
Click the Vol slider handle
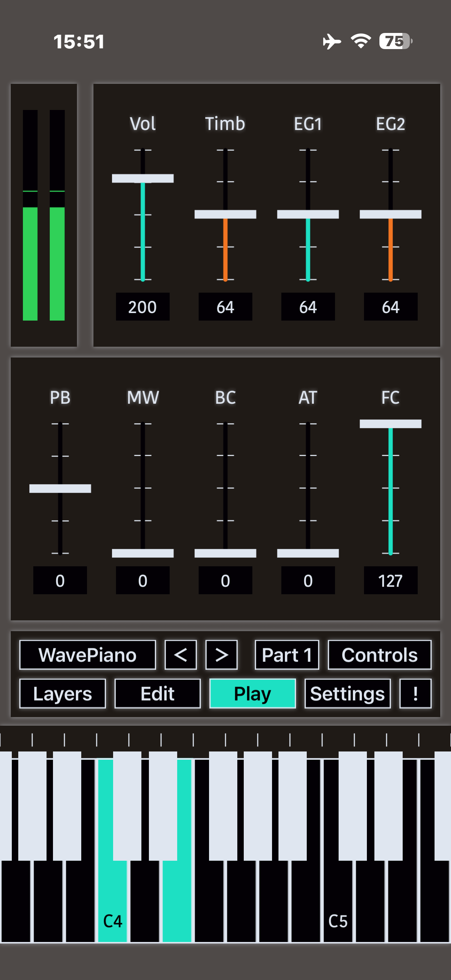coord(142,178)
